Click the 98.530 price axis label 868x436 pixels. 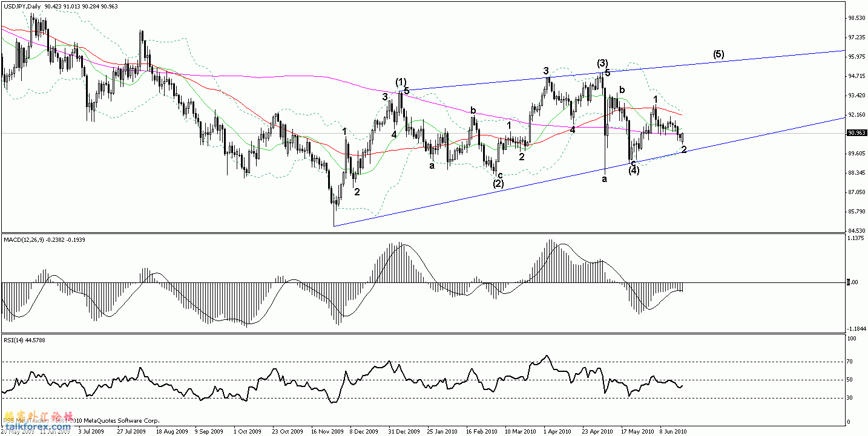856,18
